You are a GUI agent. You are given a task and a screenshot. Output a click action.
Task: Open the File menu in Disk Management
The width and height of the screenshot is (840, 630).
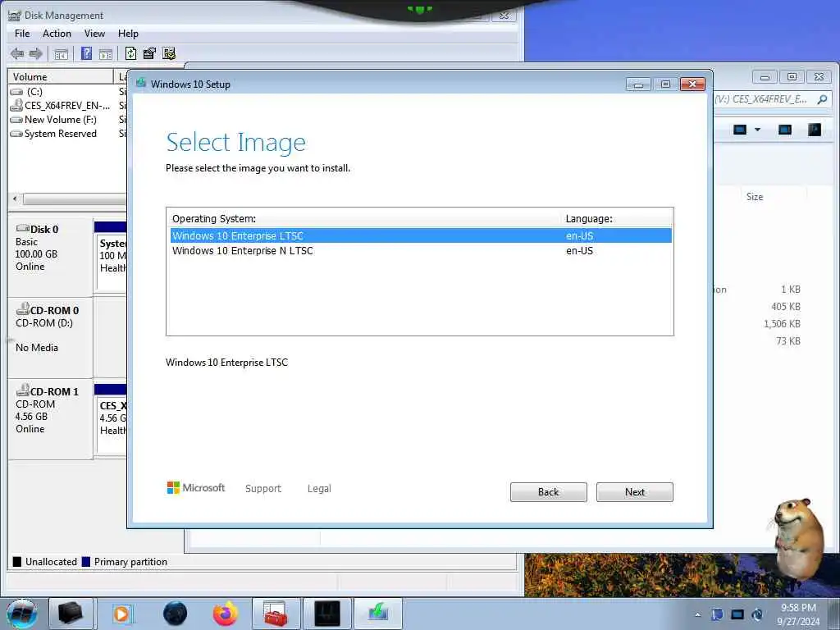click(22, 33)
